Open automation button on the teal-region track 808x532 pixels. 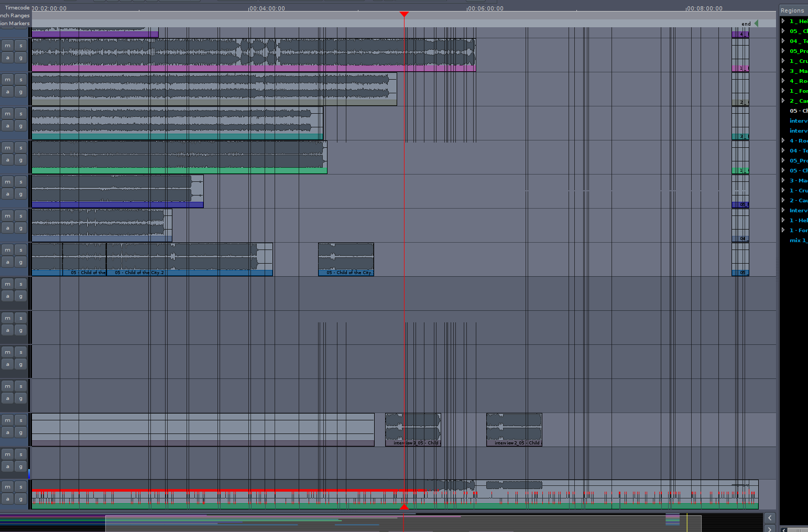(x=7, y=126)
